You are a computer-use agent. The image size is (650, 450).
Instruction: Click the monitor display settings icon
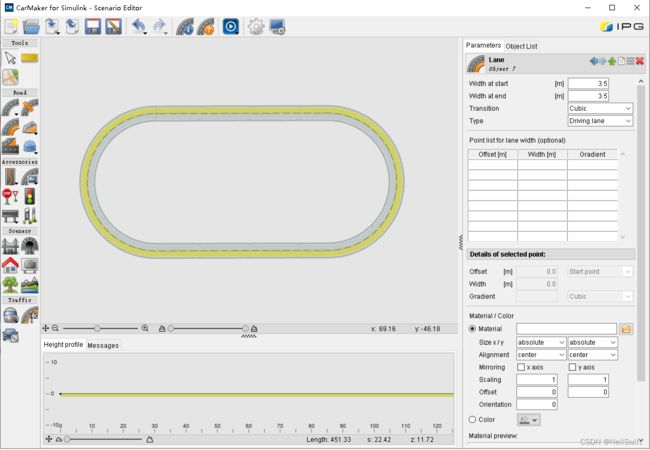[277, 27]
